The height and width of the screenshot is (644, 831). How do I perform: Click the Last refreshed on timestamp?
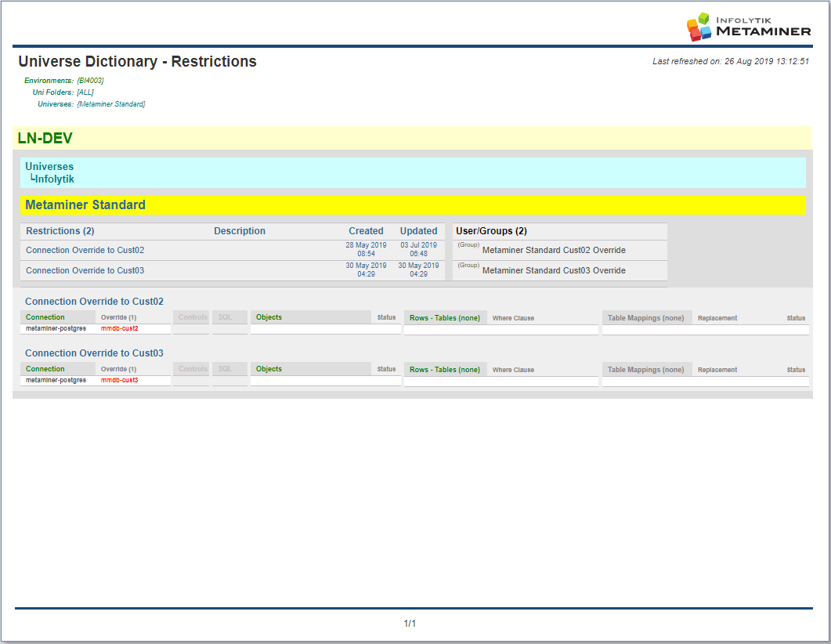coord(730,61)
